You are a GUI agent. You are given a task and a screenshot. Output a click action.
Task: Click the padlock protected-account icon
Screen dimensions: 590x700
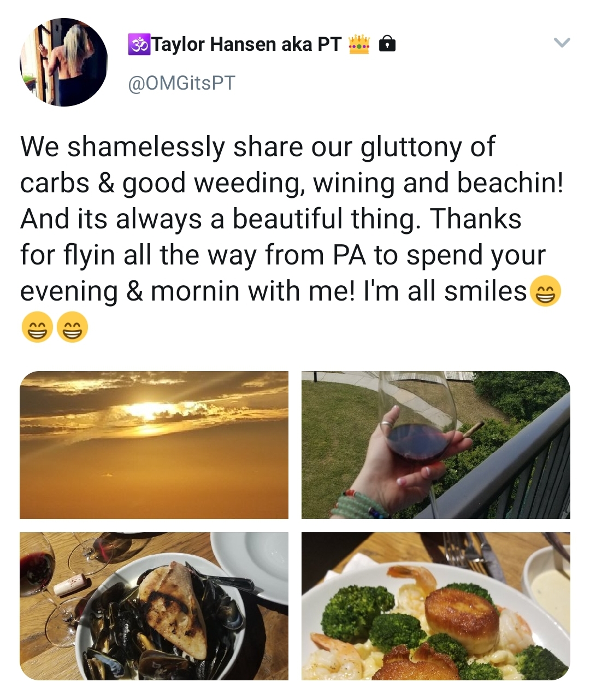[x=387, y=43]
